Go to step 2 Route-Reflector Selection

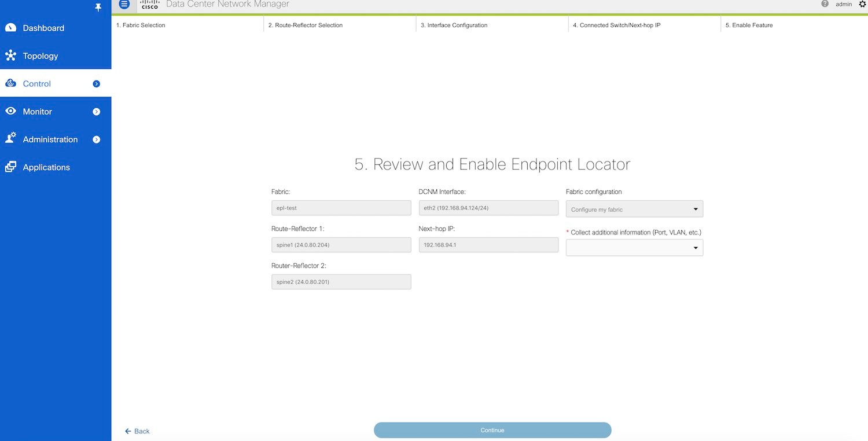(x=306, y=25)
